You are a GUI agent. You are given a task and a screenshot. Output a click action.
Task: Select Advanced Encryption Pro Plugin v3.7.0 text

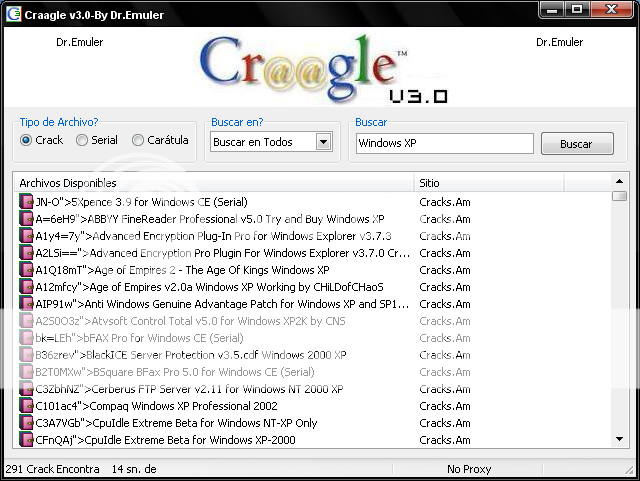222,253
